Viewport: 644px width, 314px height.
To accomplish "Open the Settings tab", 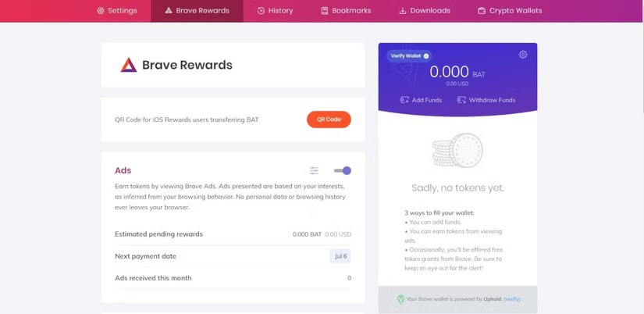I will (117, 11).
